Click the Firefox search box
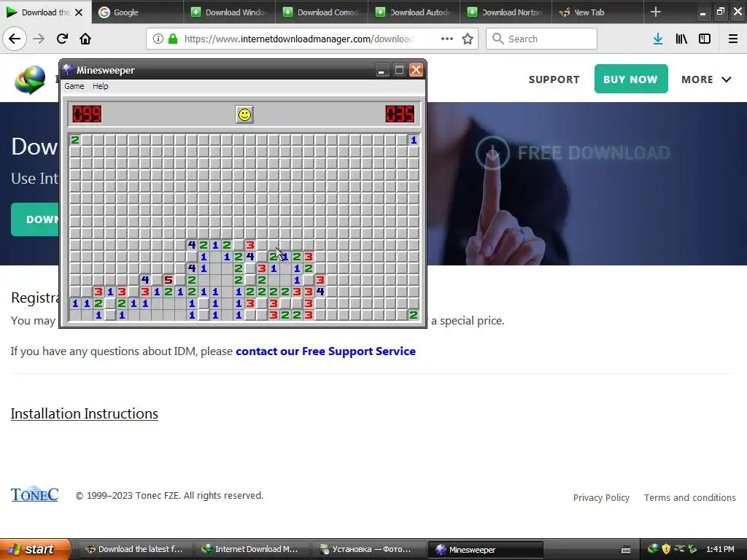The height and width of the screenshot is (560, 747). [x=542, y=39]
